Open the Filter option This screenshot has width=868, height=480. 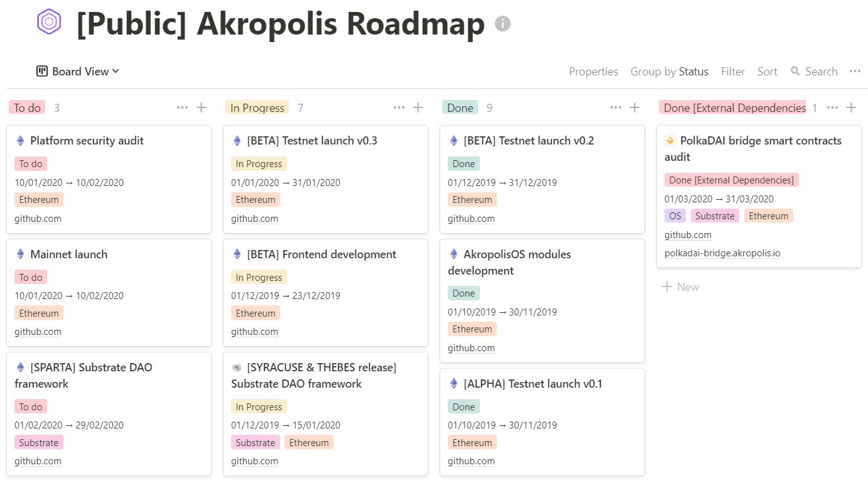point(733,72)
